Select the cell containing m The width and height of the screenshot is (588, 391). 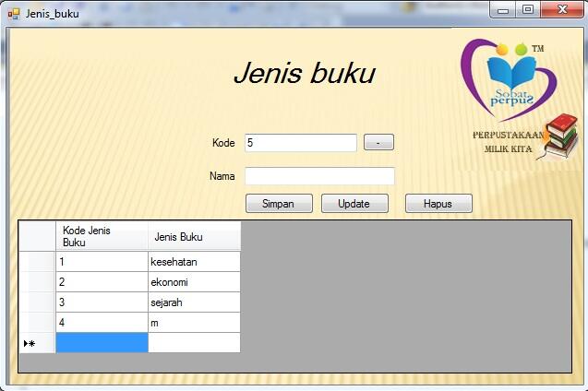click(x=194, y=322)
